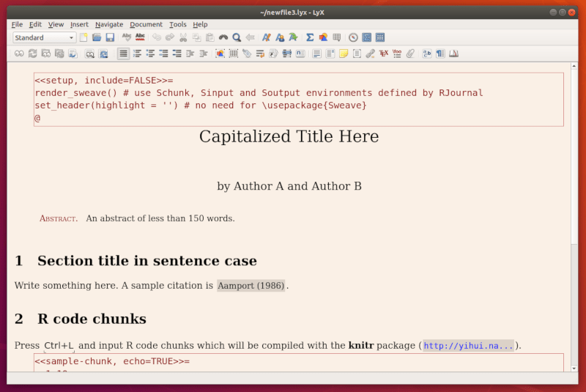Navigate back with the left arrow icon
This screenshot has width=586, height=392.
point(250,37)
